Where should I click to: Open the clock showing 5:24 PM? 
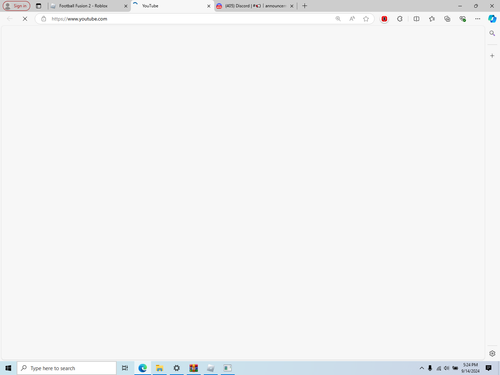[x=470, y=368]
